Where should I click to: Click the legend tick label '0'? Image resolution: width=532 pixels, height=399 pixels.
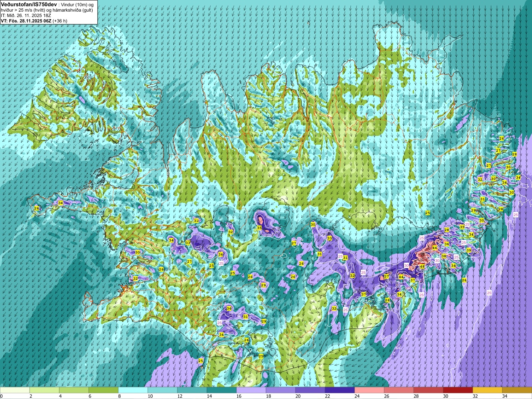[x=1, y=396]
